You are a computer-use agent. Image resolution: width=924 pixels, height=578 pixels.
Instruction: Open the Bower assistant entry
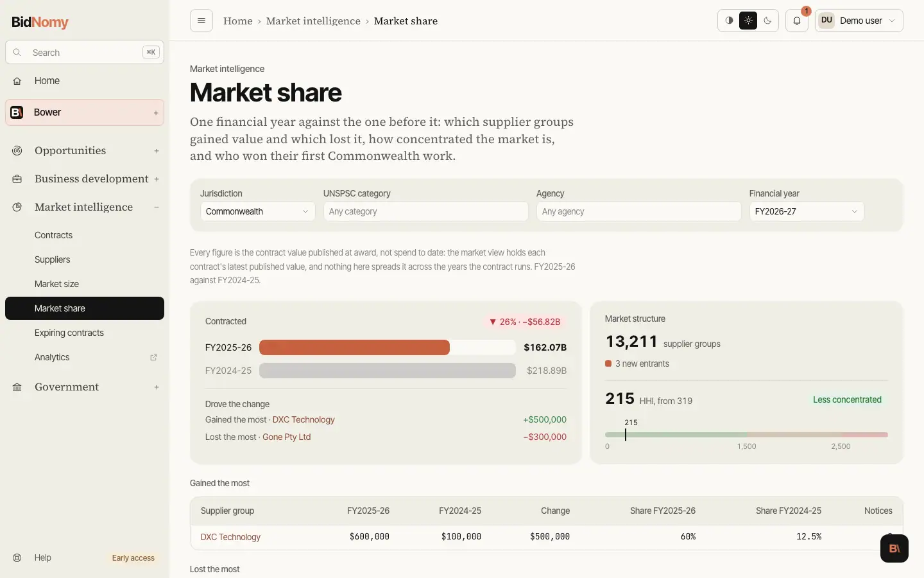(x=85, y=112)
